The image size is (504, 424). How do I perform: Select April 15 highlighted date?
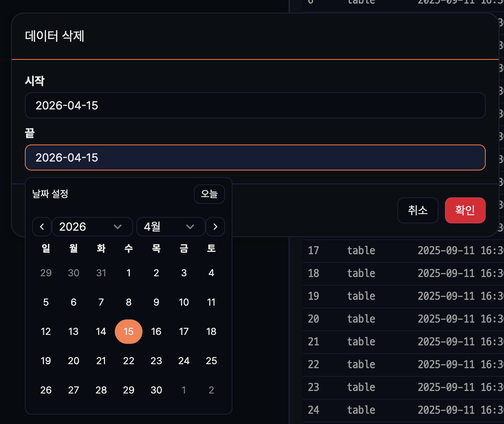129,332
